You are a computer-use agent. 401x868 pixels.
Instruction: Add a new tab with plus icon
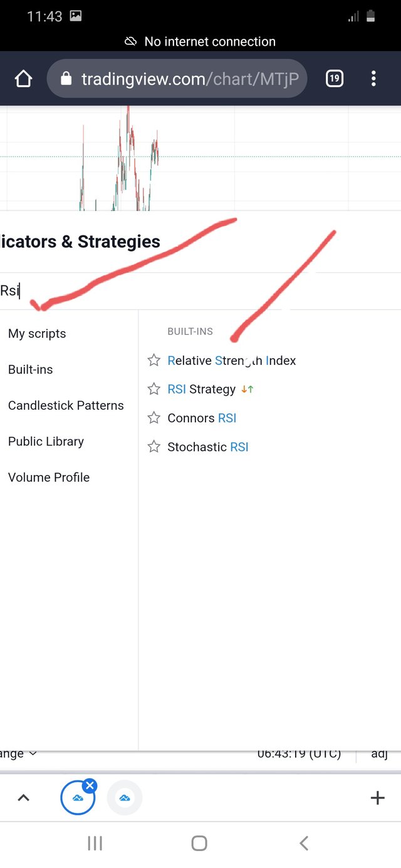pyautogui.click(x=377, y=797)
